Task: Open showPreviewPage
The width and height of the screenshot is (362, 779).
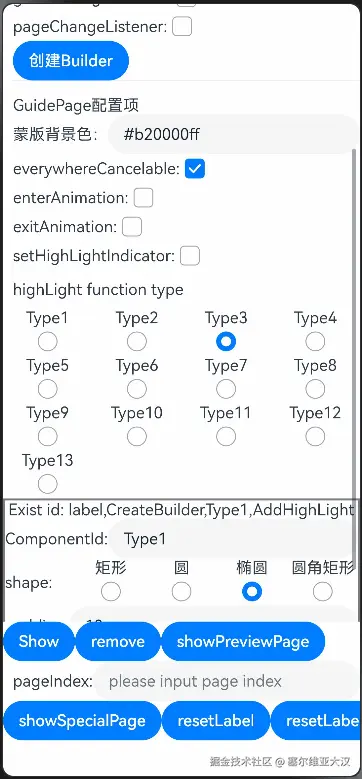Action: pyautogui.click(x=243, y=641)
